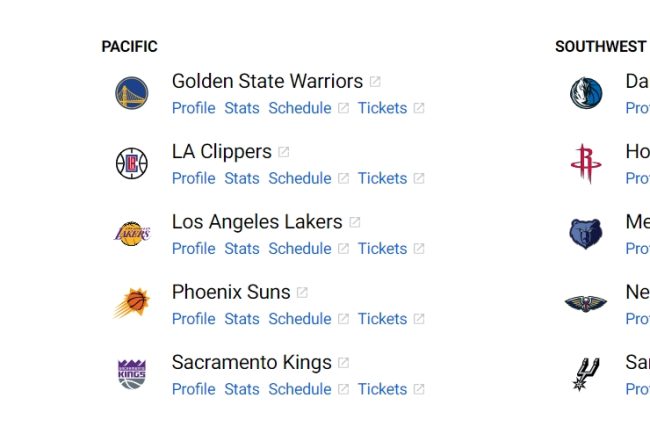650x434 pixels.
Task: View Stats for LA Clippers
Action: (x=242, y=179)
